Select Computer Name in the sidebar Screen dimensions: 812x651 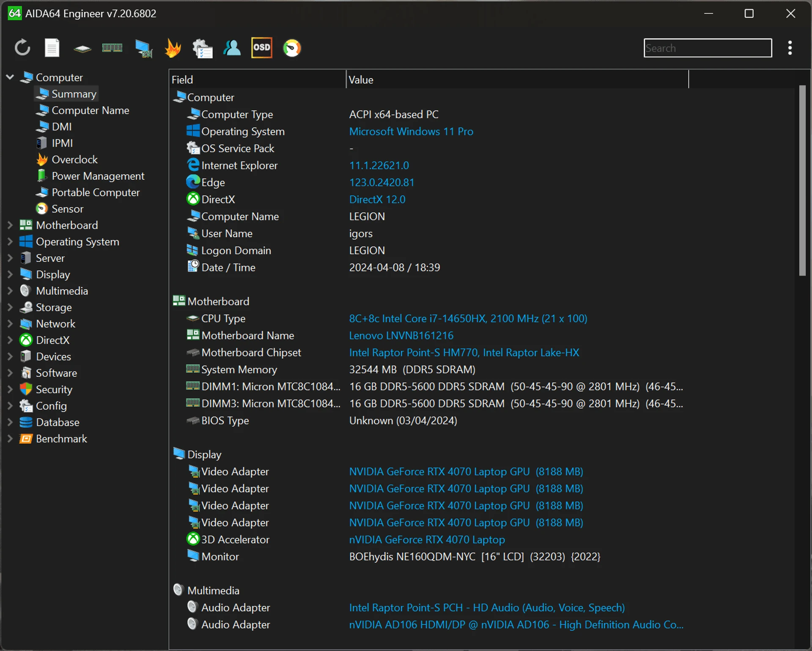click(83, 110)
